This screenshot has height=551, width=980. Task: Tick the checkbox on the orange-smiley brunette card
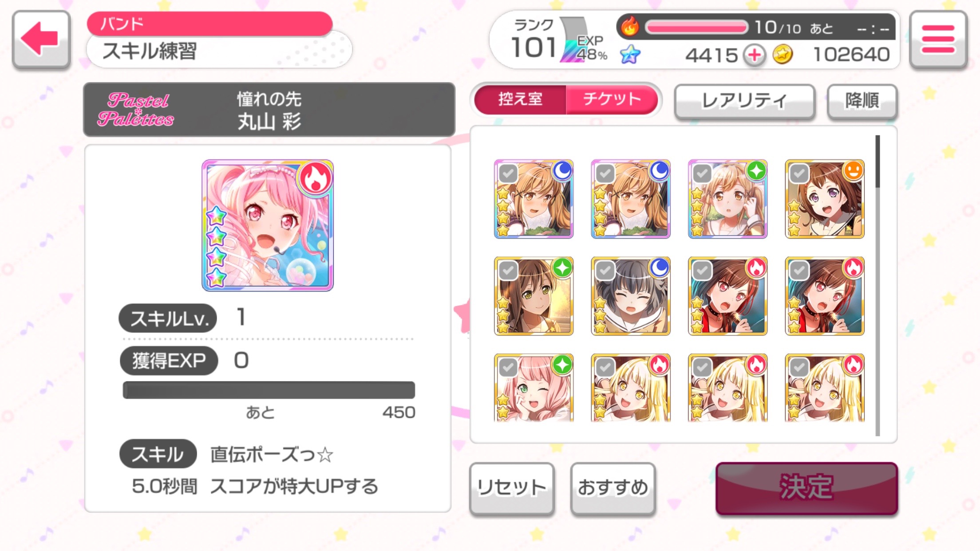click(x=799, y=173)
